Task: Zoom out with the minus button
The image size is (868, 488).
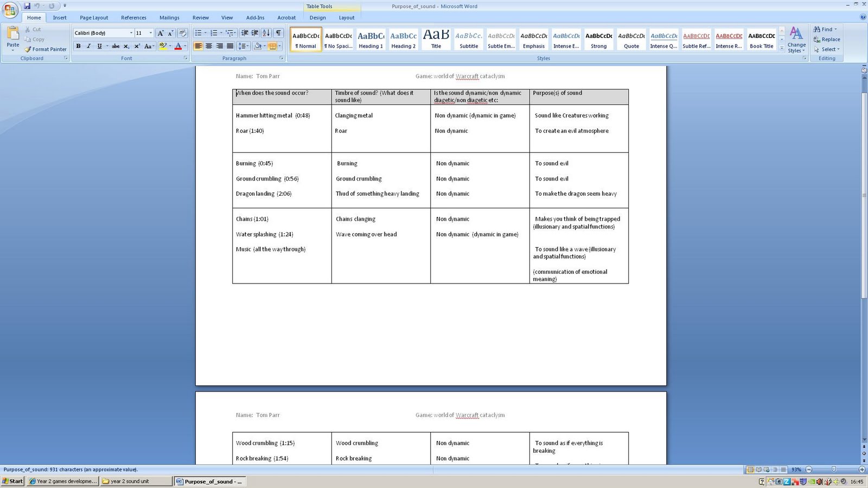Action: [809, 470]
